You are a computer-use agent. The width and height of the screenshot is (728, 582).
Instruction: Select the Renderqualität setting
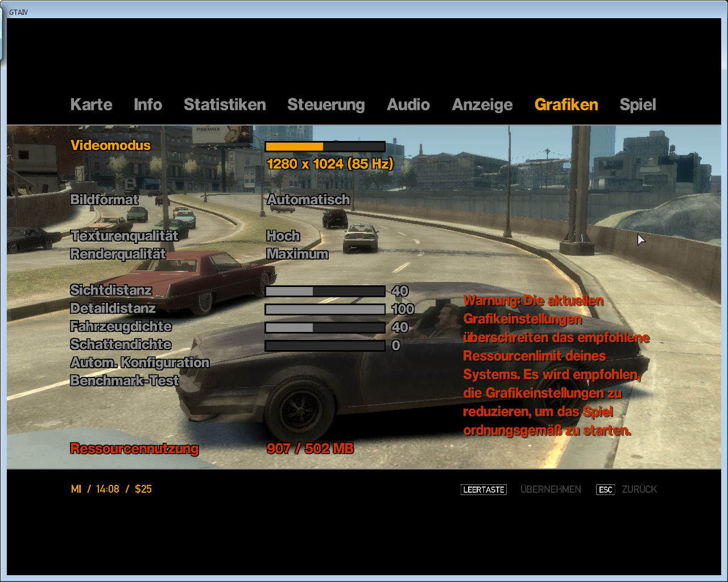118,254
